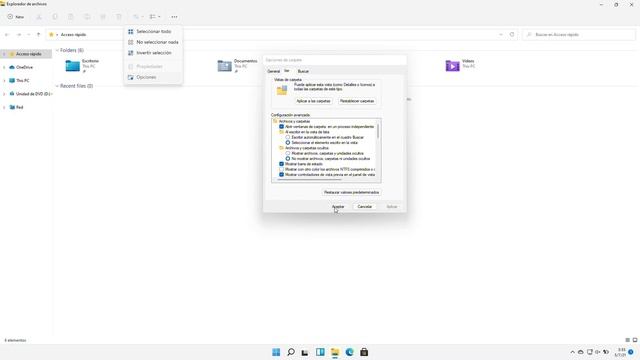This screenshot has width=640, height=360.
Task: Expand the OneDrive tree node
Action: pos(4,67)
